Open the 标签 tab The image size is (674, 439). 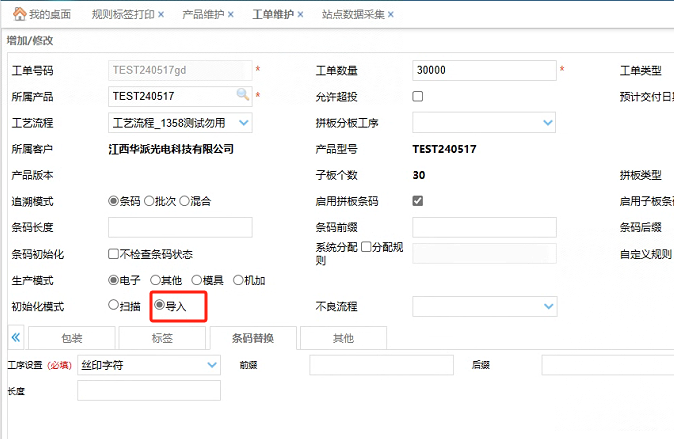click(162, 338)
